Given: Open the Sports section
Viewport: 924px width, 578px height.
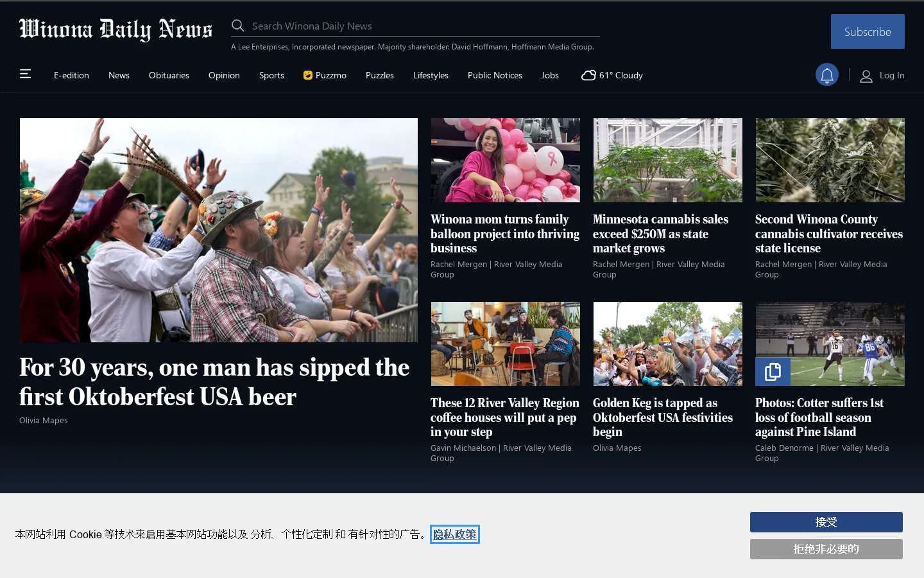Looking at the screenshot, I should tap(271, 75).
